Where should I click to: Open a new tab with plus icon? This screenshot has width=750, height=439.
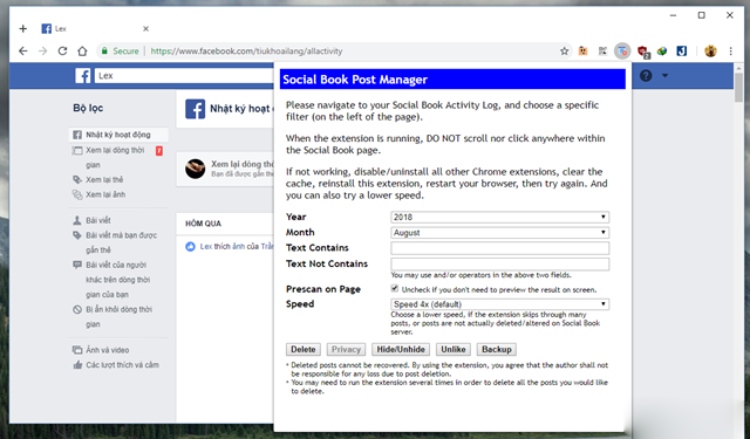coord(23,29)
